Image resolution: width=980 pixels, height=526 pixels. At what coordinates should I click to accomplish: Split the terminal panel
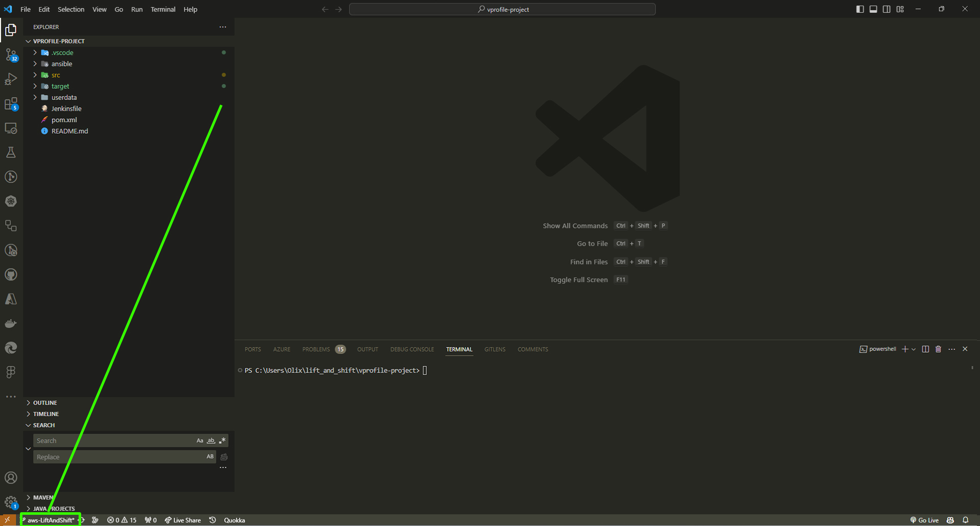pyautogui.click(x=925, y=349)
